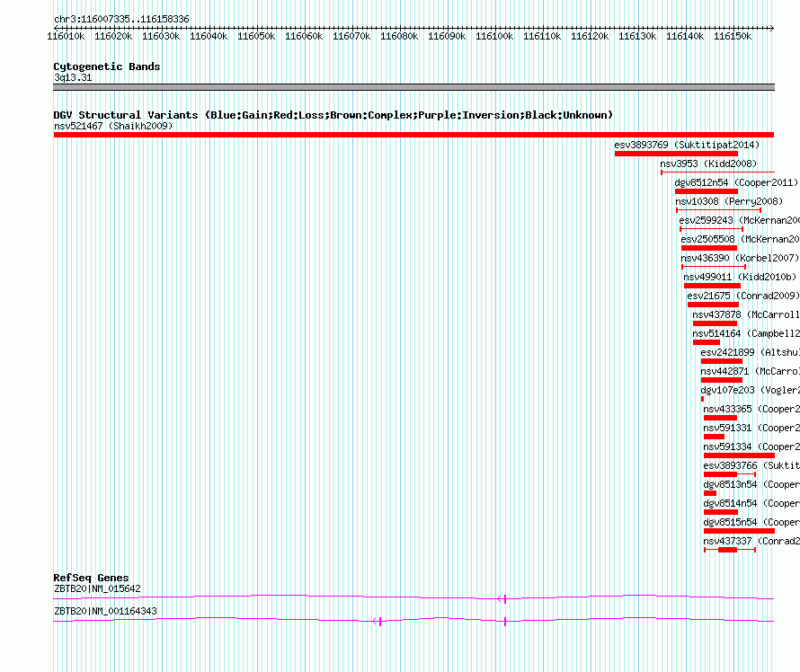Click the gray 3q13.31 cytogenetic band bar

pyautogui.click(x=413, y=87)
